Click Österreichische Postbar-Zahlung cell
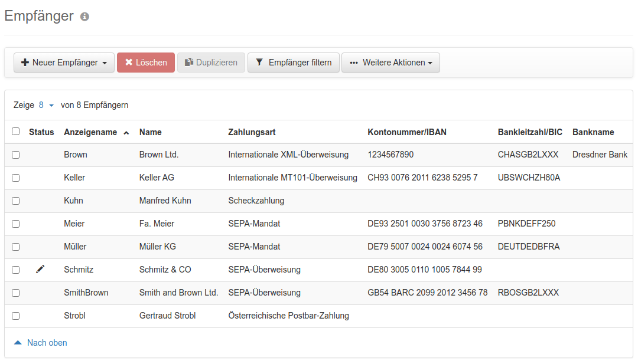Screen dimensions: 638x364 coord(288,316)
